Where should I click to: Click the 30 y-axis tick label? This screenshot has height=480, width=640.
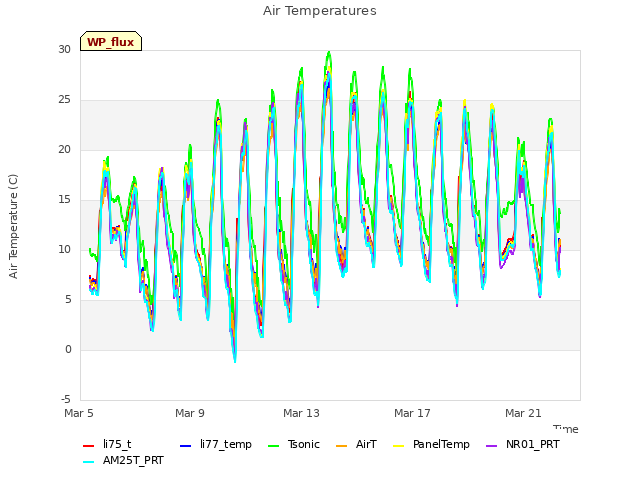point(64,49)
